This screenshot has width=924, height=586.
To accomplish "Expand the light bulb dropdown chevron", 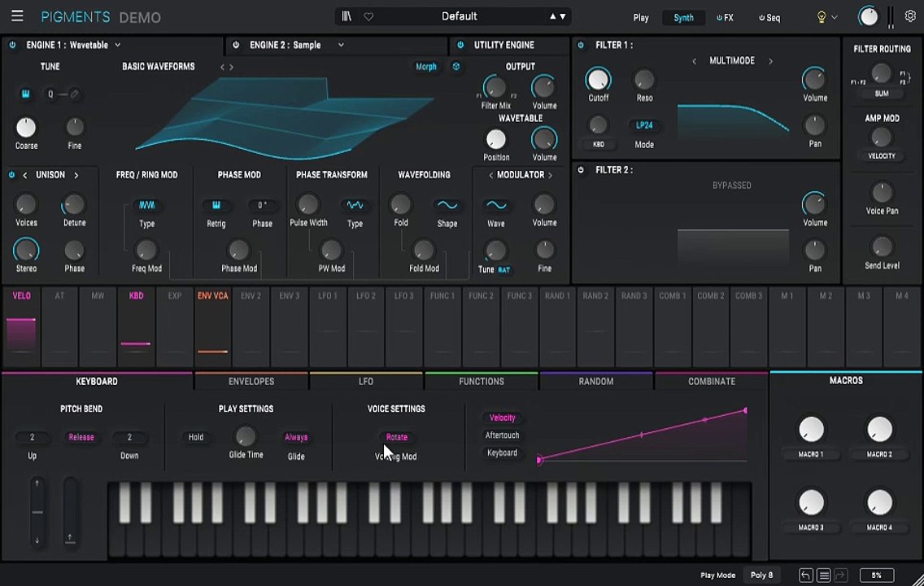I will point(835,17).
